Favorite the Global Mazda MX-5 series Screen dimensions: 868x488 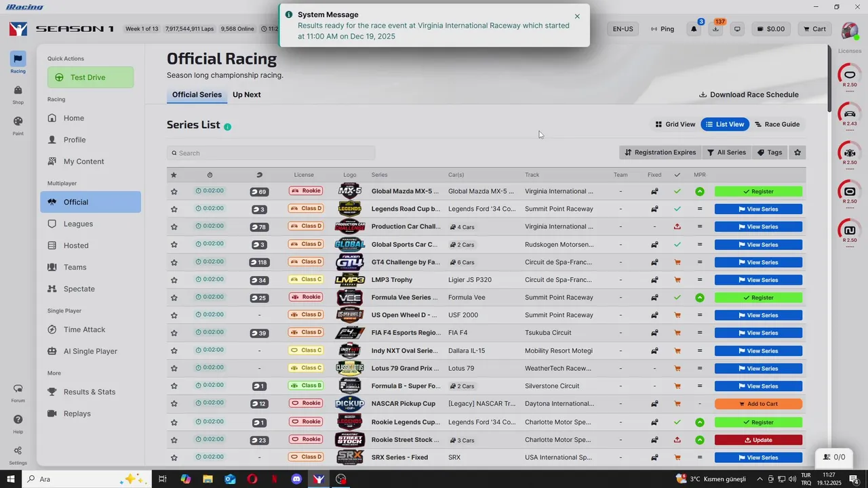coord(174,192)
